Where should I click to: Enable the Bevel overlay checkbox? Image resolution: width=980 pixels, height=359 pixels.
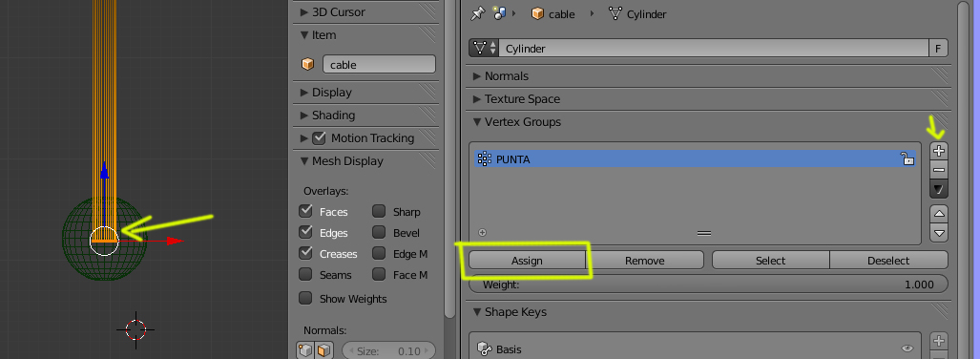pos(379,232)
